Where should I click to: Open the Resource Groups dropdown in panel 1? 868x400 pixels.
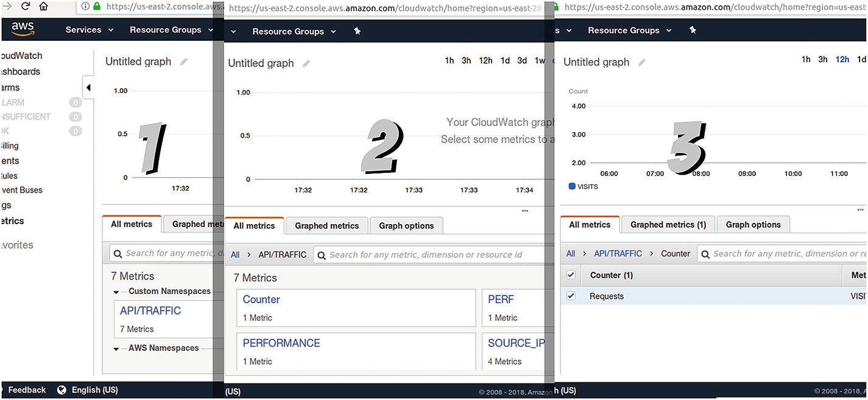171,30
